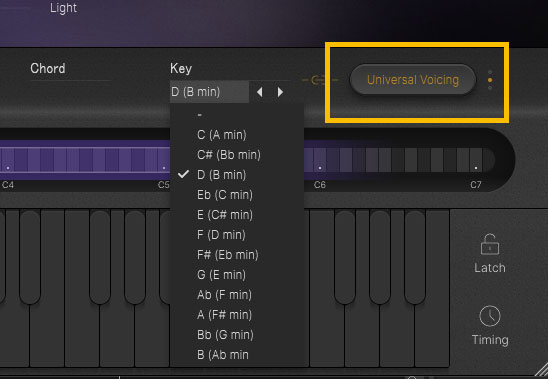This screenshot has width=548, height=379.
Task: Click the C6 marker on range strip
Action: tap(319, 185)
